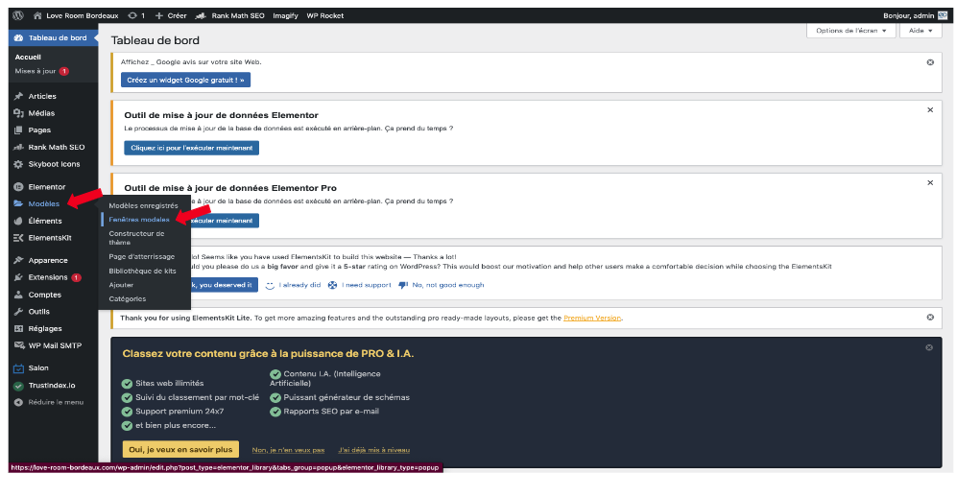Click the Articles pin icon in sidebar
The width and height of the screenshot is (980, 497).
19,96
